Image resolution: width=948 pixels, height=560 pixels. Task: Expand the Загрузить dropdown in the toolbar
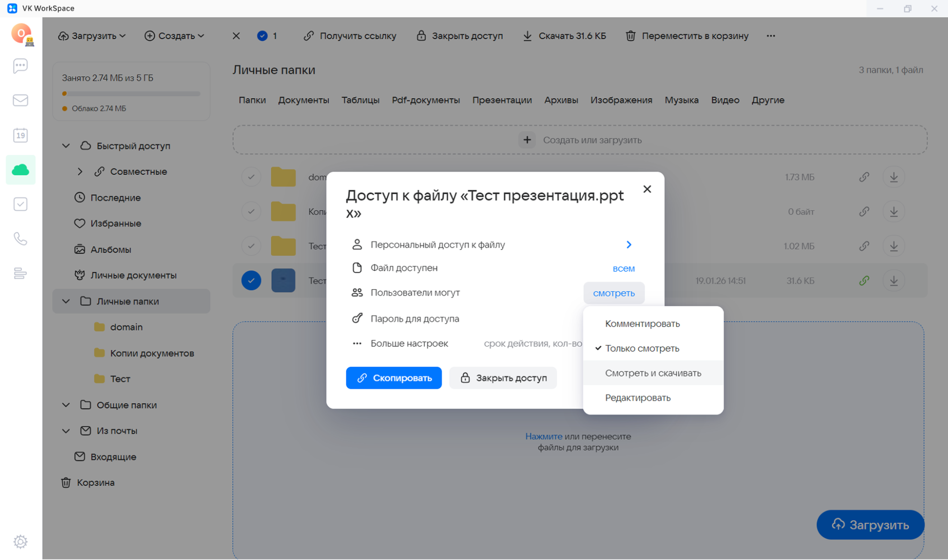[x=92, y=36]
